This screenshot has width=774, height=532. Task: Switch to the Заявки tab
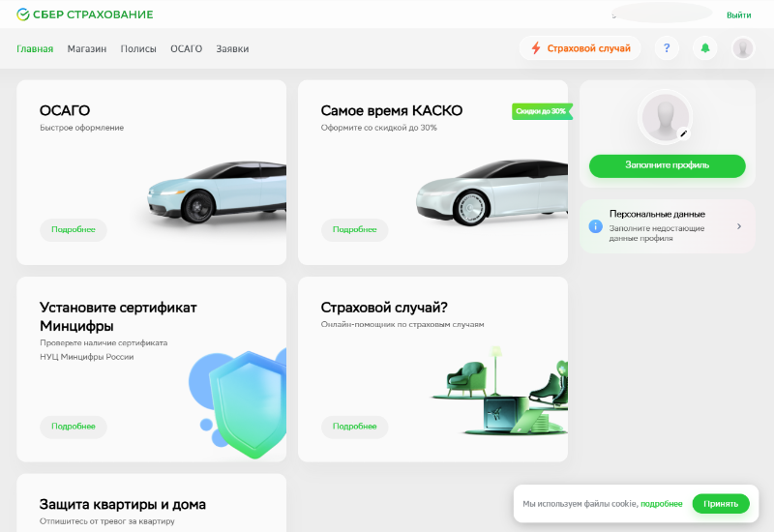pos(232,48)
